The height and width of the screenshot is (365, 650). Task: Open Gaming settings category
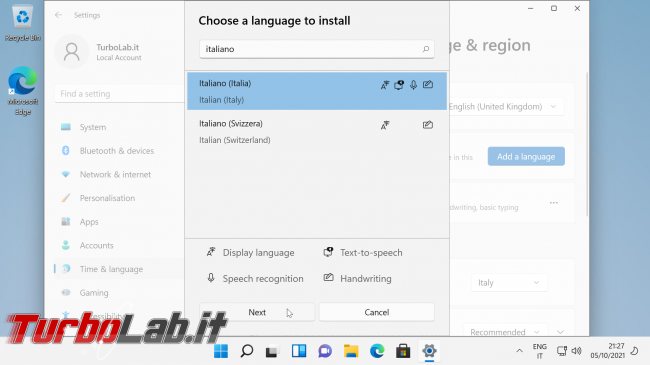(x=119, y=292)
